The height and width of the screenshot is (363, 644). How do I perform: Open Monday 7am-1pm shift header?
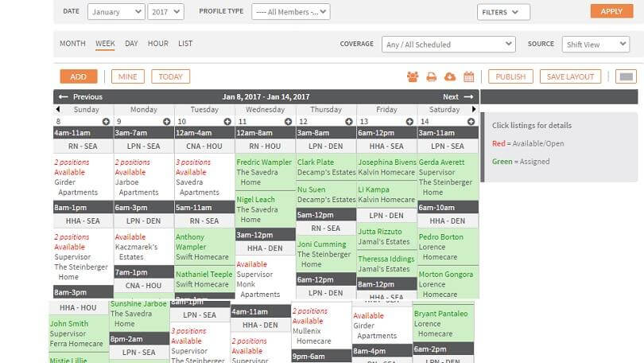(x=144, y=272)
